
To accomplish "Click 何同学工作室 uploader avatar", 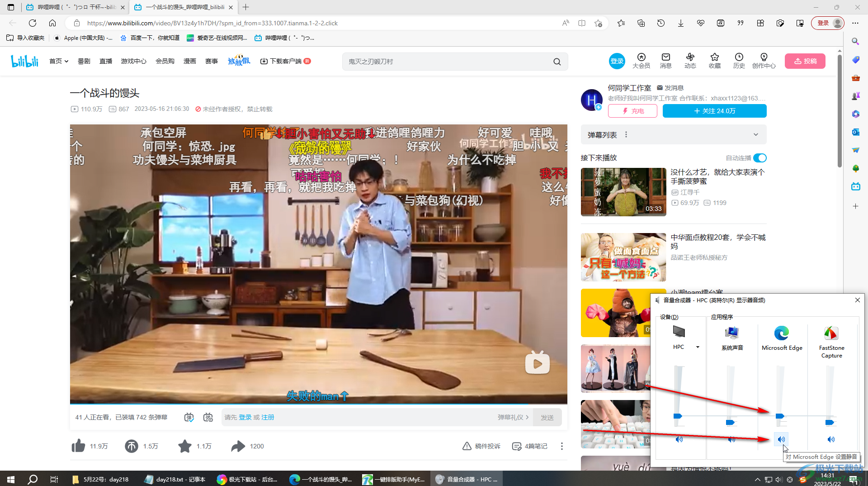I will point(592,100).
